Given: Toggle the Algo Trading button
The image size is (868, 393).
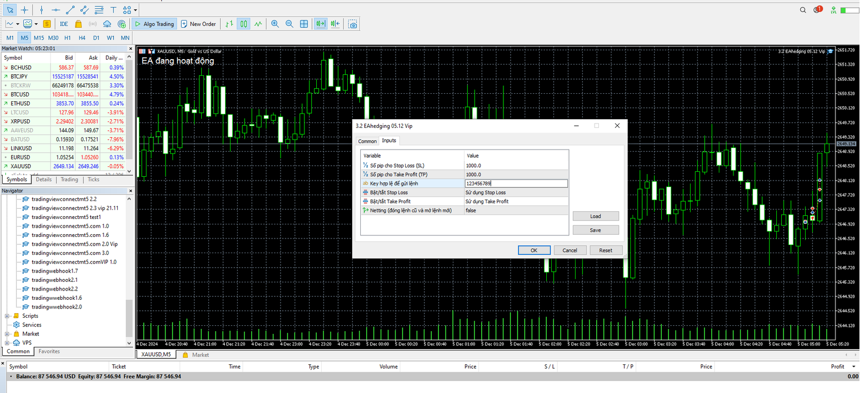Looking at the screenshot, I should [154, 24].
